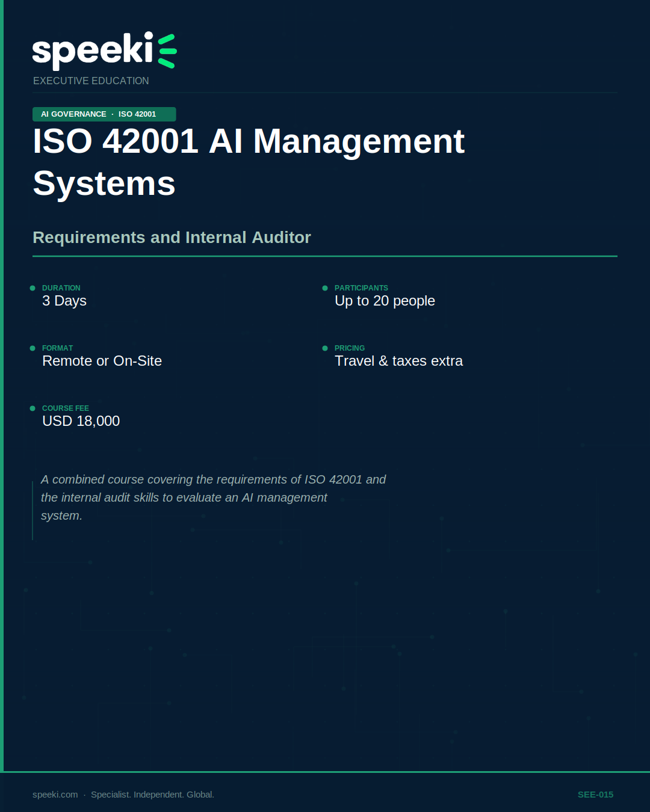Viewport: 650px width, 812px height.
Task: Open the EXECUTIVE EDUCATION menu item
Action: pyautogui.click(x=91, y=81)
